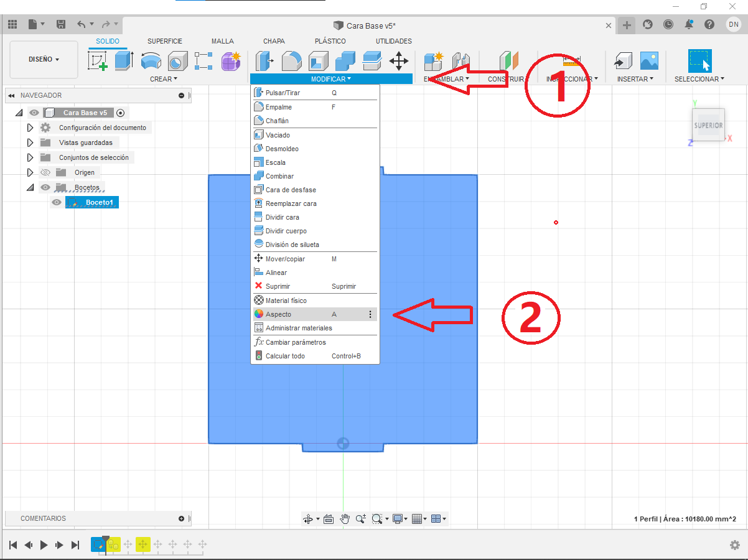Select the Fillet toolbar icon
The height and width of the screenshot is (560, 748).
pyautogui.click(x=291, y=61)
